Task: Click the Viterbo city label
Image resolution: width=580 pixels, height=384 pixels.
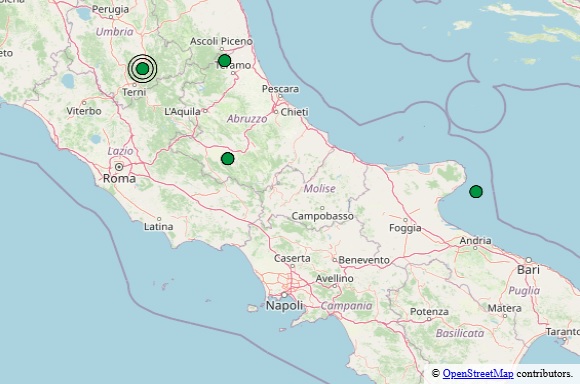Action: [x=84, y=111]
